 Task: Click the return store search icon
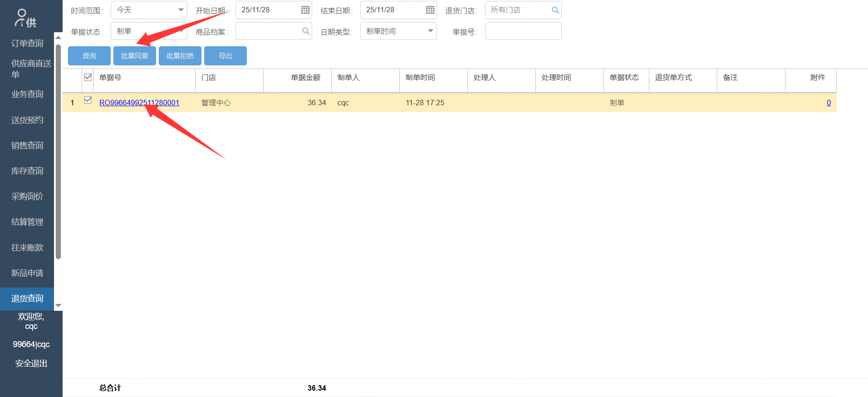tap(555, 10)
